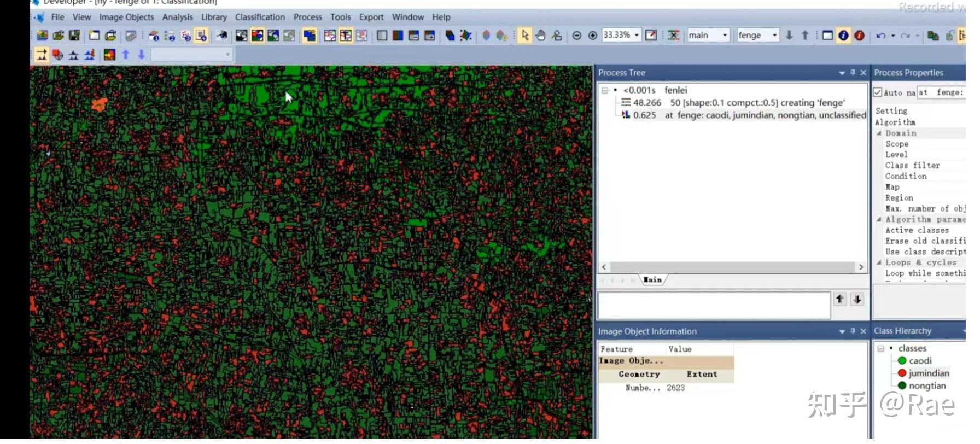Click the blue image object information icon
This screenshot has width=980, height=444.
843,36
